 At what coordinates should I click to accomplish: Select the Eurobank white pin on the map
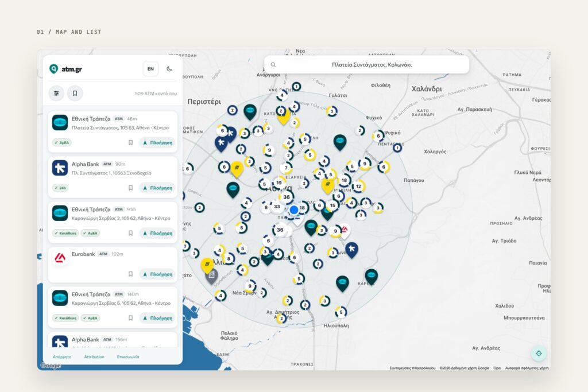345,231
